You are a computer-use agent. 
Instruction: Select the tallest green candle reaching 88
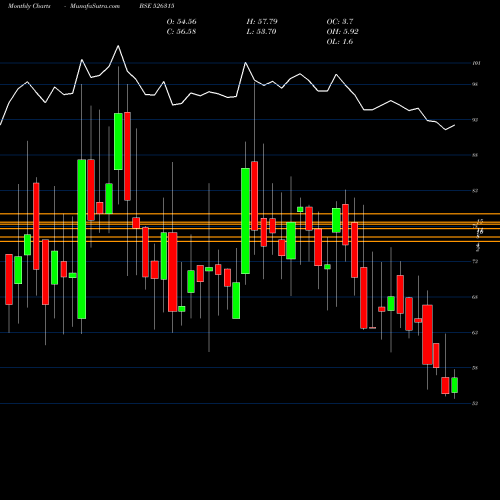(x=82, y=239)
